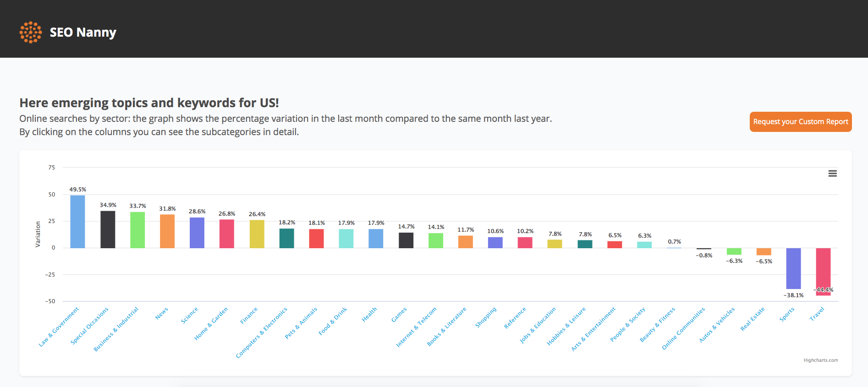Click the Hobbies & Leisure bar column

[x=585, y=244]
